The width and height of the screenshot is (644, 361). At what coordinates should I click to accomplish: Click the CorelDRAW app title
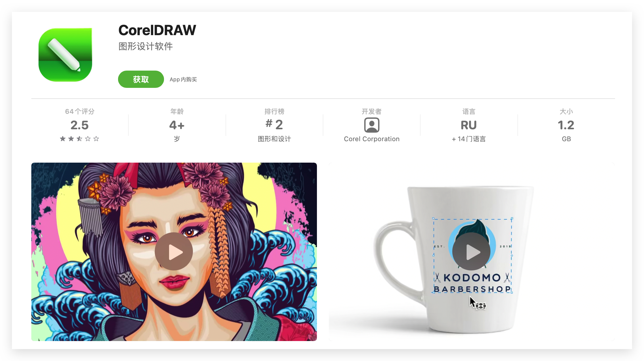157,30
